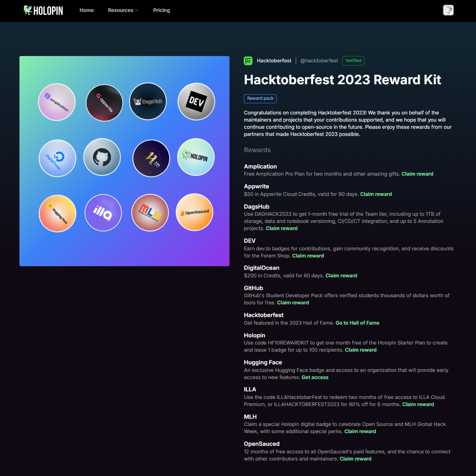Screen dimensions: 476x476
Task: Expand the Resources dropdown chevron
Action: (137, 10)
